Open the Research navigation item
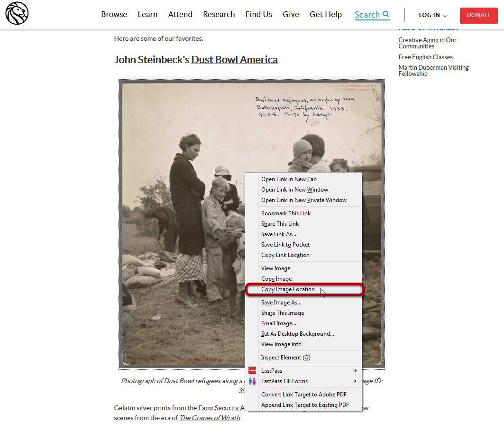This screenshot has height=432, width=504. [x=219, y=15]
